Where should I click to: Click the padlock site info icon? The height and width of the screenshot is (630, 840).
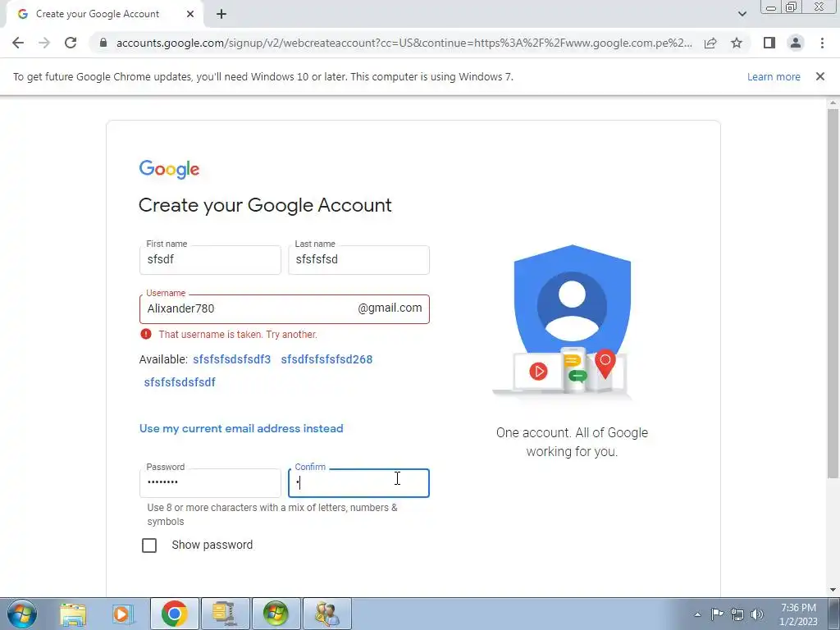[x=103, y=43]
